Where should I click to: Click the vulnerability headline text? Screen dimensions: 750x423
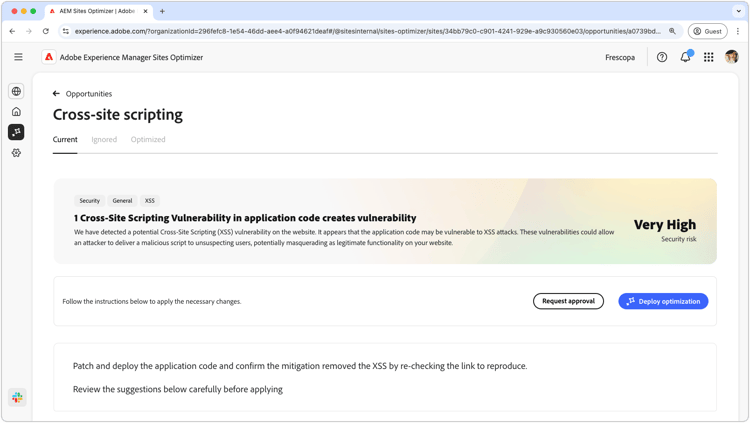tap(245, 218)
